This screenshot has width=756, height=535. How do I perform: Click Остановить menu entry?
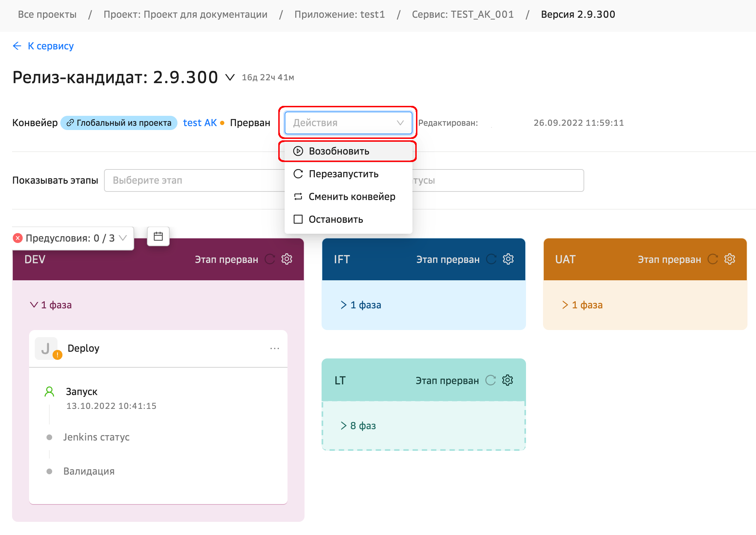coord(335,220)
